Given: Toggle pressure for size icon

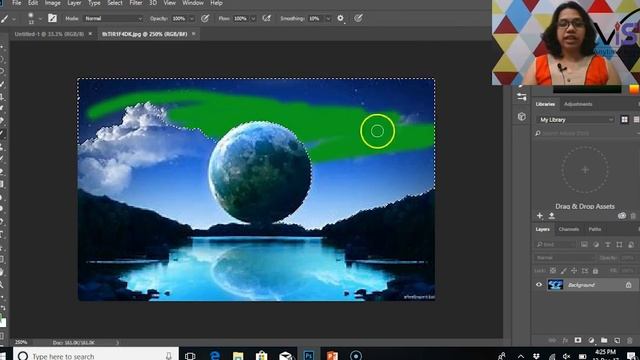Looking at the screenshot, I should (358, 18).
